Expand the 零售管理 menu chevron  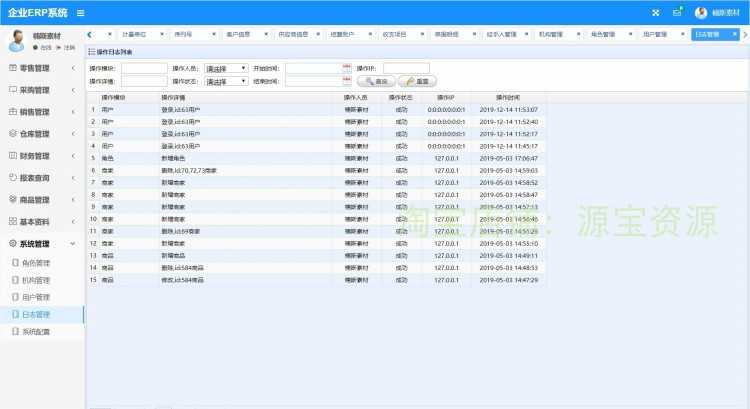(73, 68)
